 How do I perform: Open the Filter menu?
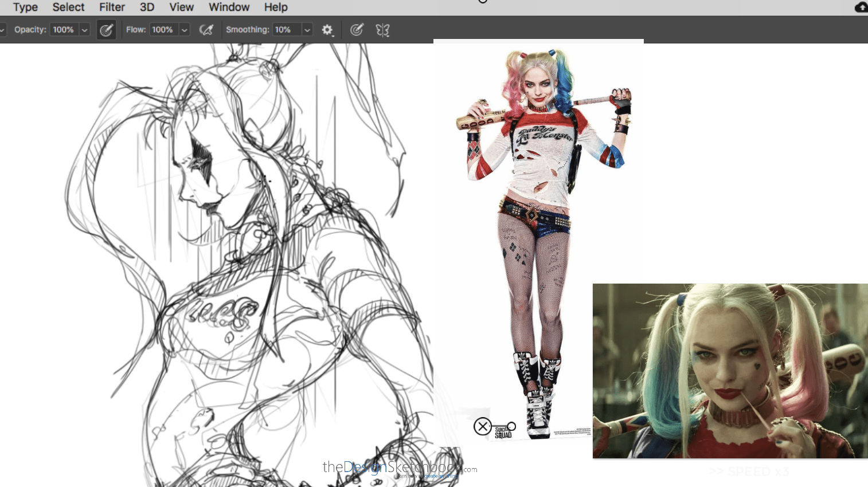coord(112,7)
